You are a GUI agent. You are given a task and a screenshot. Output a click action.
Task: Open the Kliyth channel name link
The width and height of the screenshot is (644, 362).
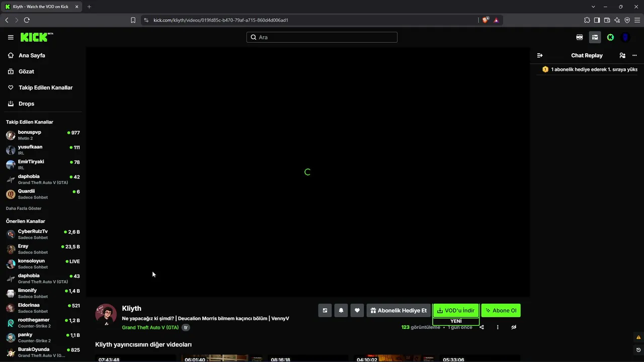click(131, 308)
